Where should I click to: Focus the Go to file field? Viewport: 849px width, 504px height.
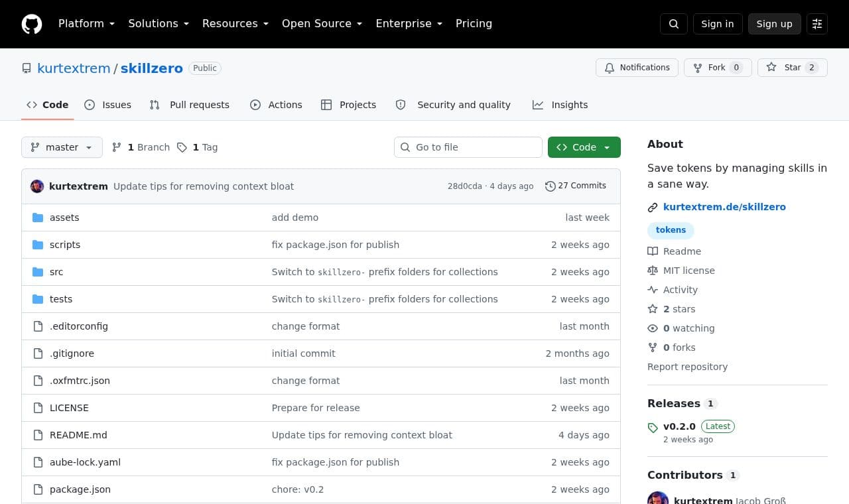click(468, 147)
